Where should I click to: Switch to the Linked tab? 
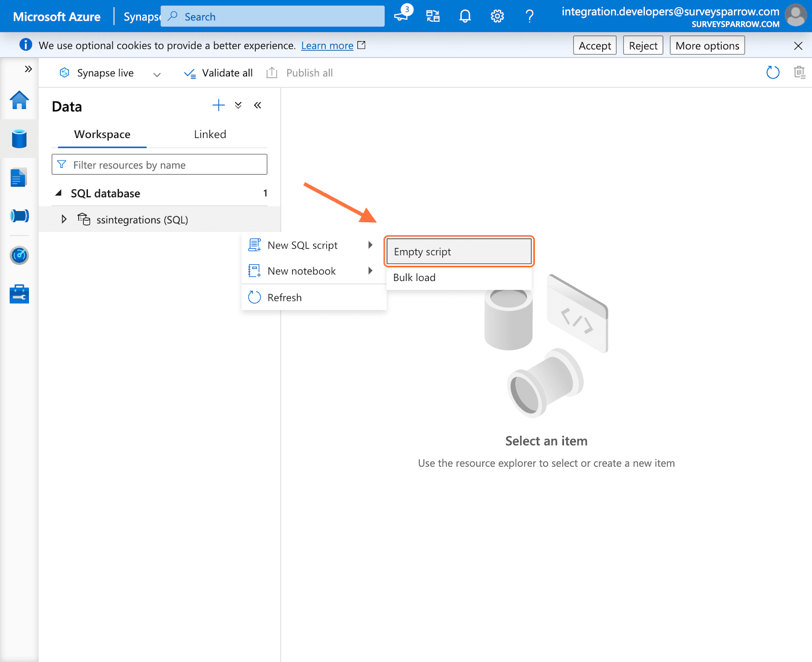click(210, 134)
